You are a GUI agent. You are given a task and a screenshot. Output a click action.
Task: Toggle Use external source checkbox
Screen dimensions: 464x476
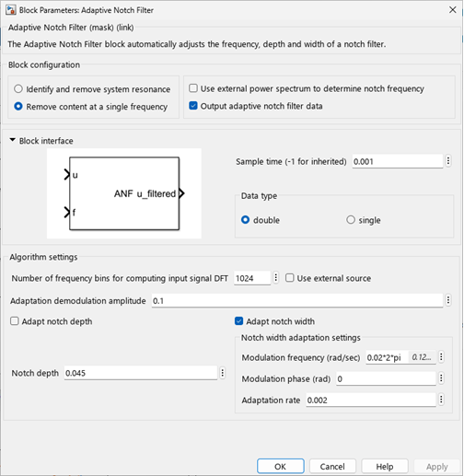coord(289,278)
